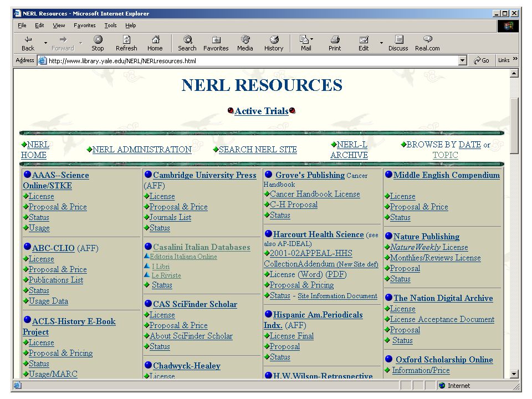
Task: Open Favorites pane from toolbar
Action: [216, 43]
